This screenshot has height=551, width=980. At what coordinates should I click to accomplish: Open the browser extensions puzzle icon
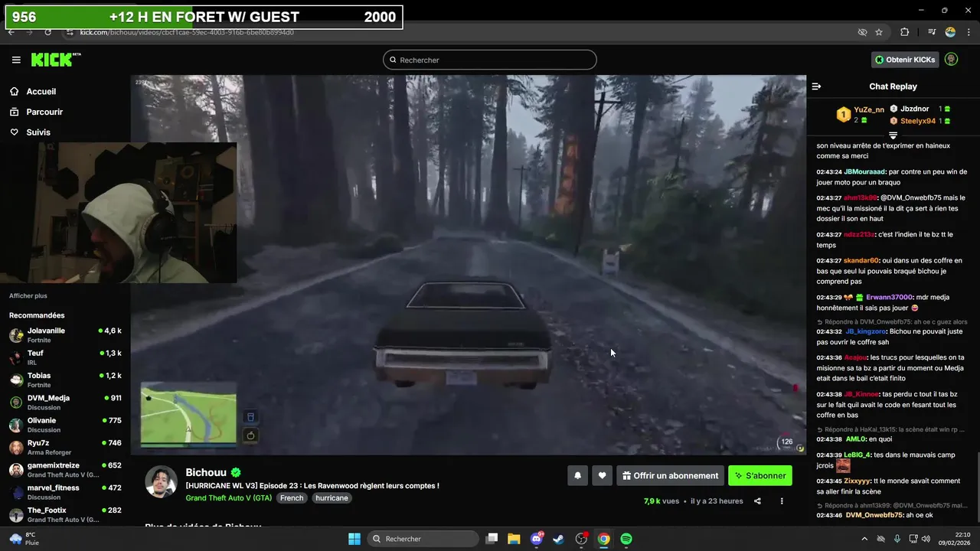coord(904,32)
